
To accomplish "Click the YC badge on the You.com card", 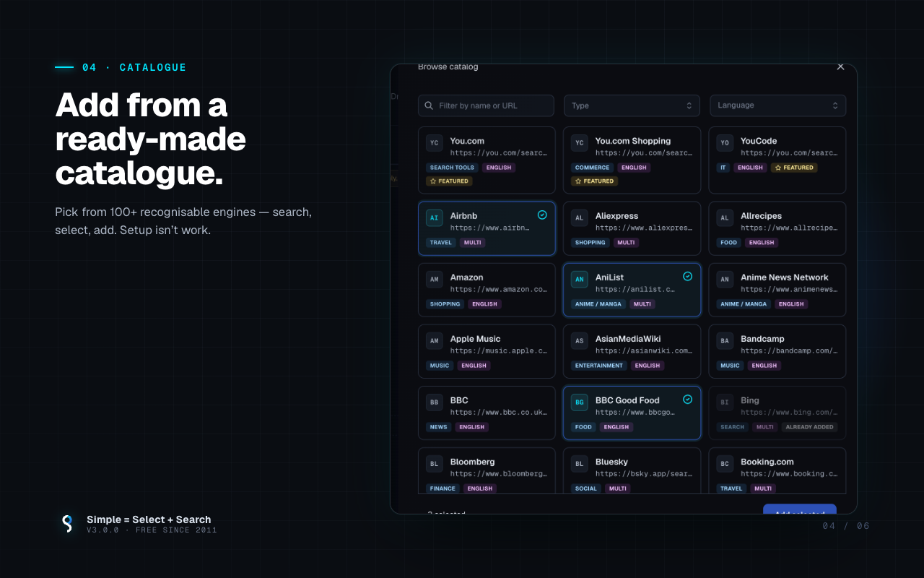I will point(435,143).
